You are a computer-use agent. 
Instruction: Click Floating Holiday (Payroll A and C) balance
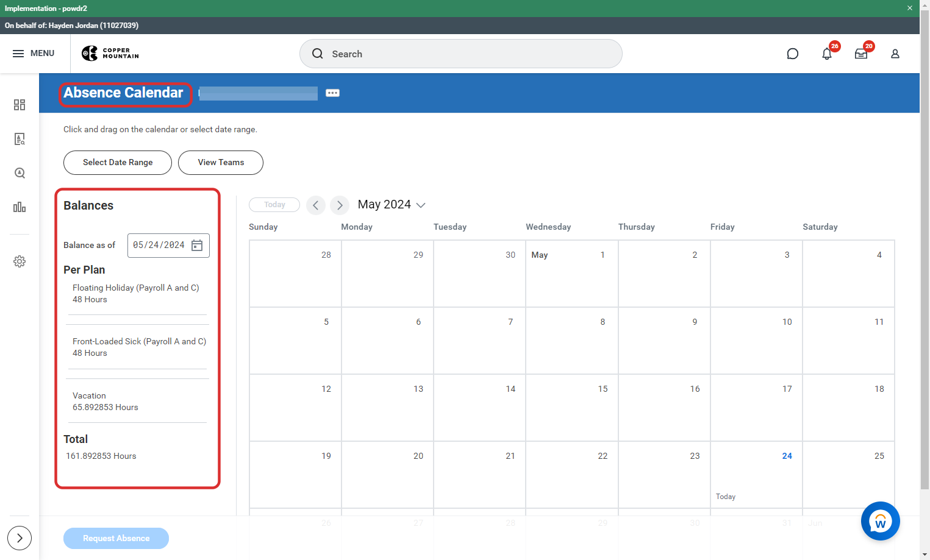coord(136,294)
